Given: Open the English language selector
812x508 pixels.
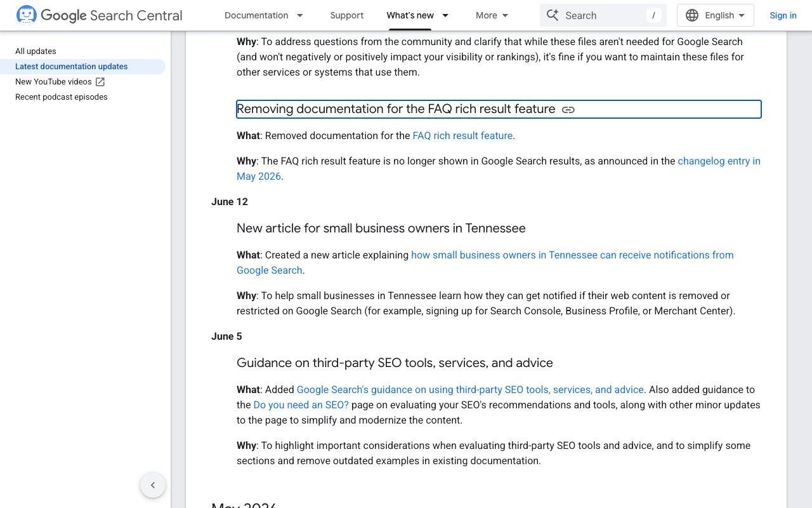Looking at the screenshot, I should (x=716, y=15).
